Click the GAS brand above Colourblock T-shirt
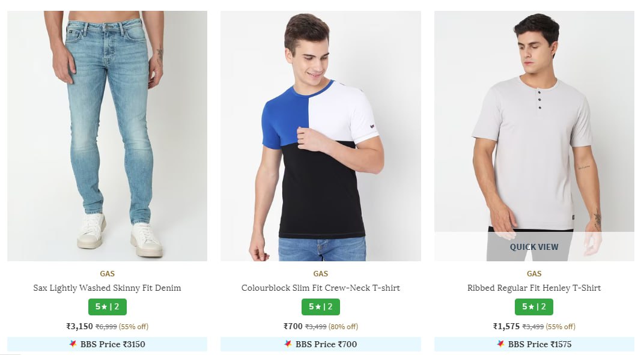Screen dimensions: 644x355 (x=320, y=274)
